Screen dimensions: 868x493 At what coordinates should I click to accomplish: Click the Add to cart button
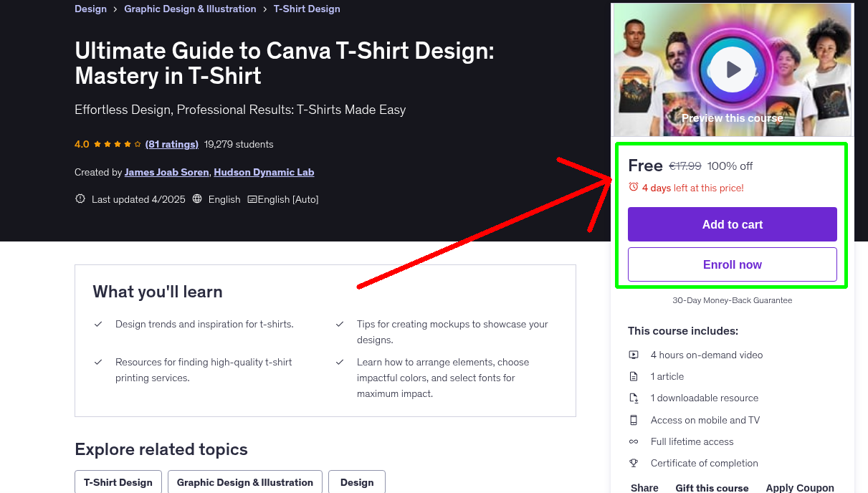tap(732, 224)
